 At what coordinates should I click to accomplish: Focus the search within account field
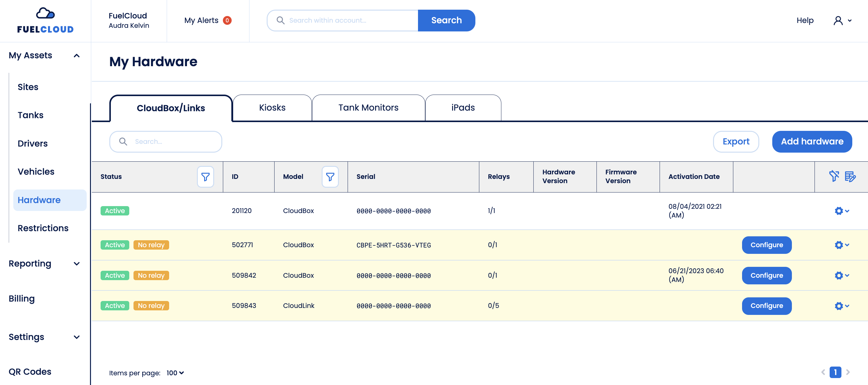click(x=343, y=21)
